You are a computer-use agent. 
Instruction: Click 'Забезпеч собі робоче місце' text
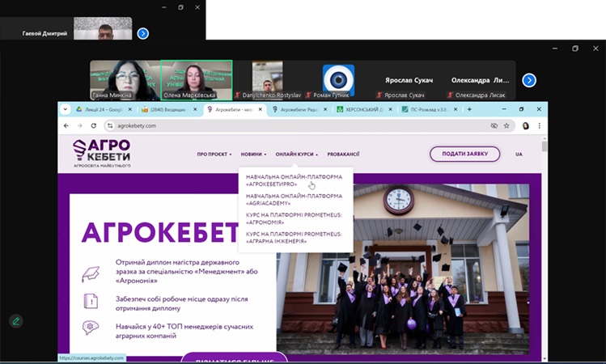pos(182,303)
